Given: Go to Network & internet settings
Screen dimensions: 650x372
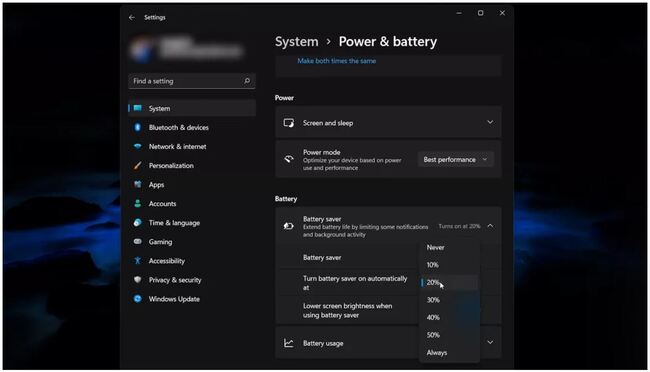Looking at the screenshot, I should pyautogui.click(x=192, y=146).
